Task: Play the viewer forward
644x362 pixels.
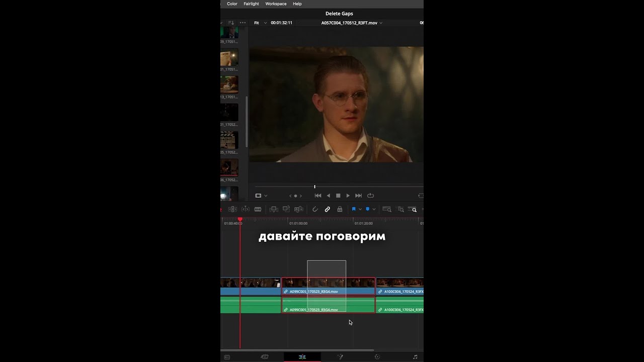Action: 348,196
